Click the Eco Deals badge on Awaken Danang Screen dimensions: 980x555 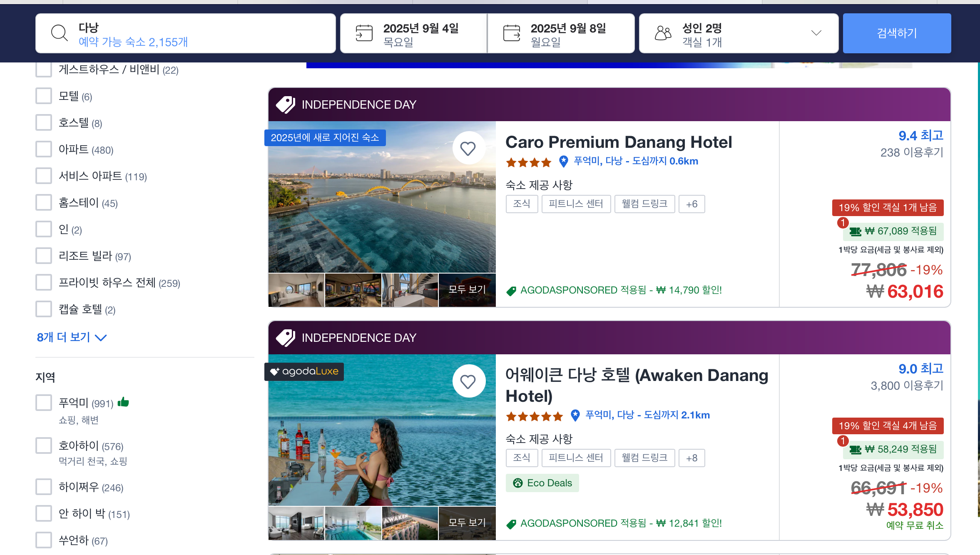click(x=542, y=483)
